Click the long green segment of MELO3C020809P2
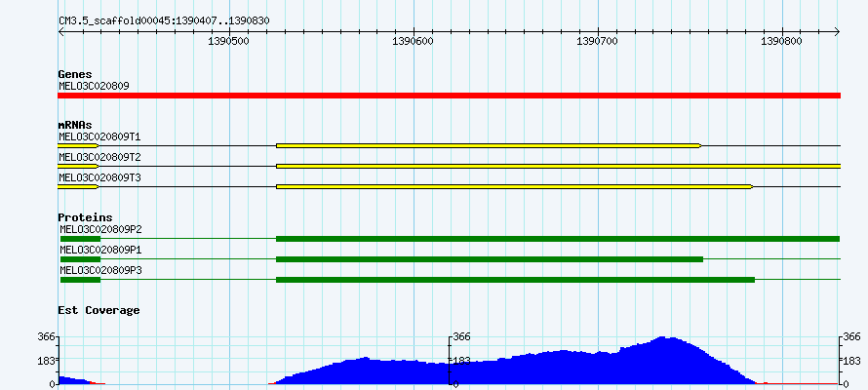 point(558,239)
